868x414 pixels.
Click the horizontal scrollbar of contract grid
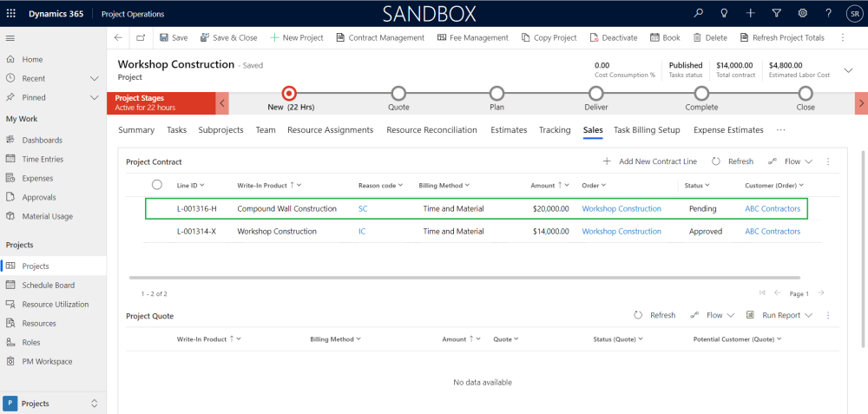464,277
